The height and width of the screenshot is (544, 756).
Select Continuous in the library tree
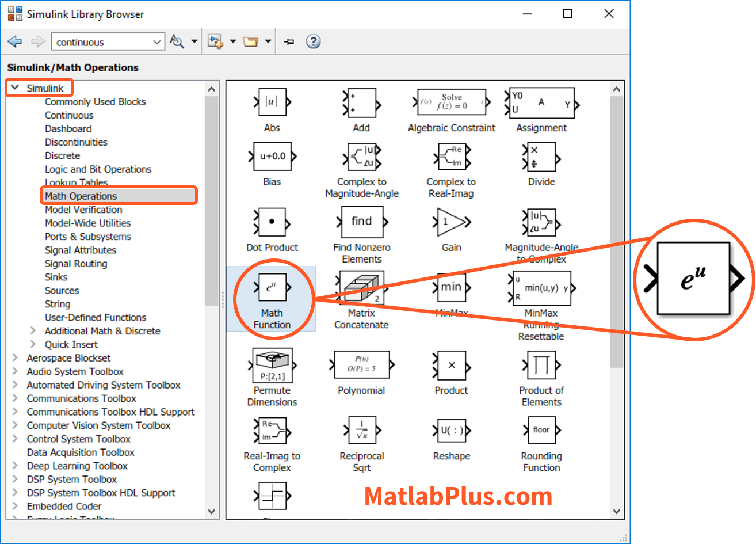point(69,115)
